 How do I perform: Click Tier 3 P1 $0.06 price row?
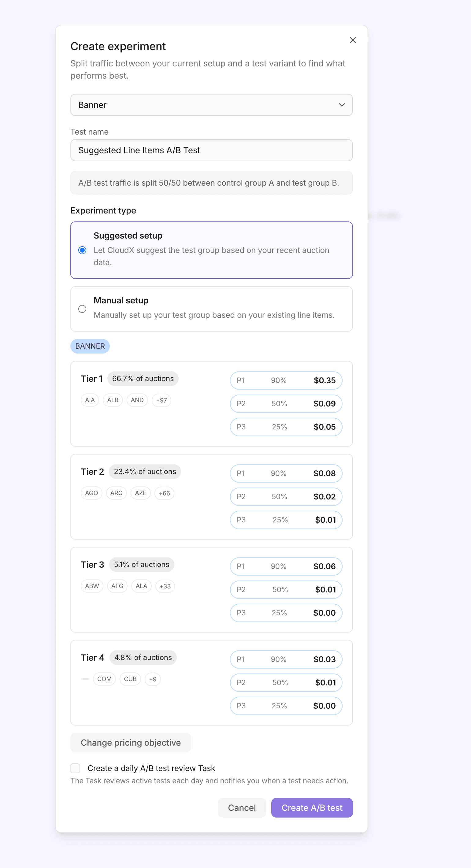[x=286, y=566]
